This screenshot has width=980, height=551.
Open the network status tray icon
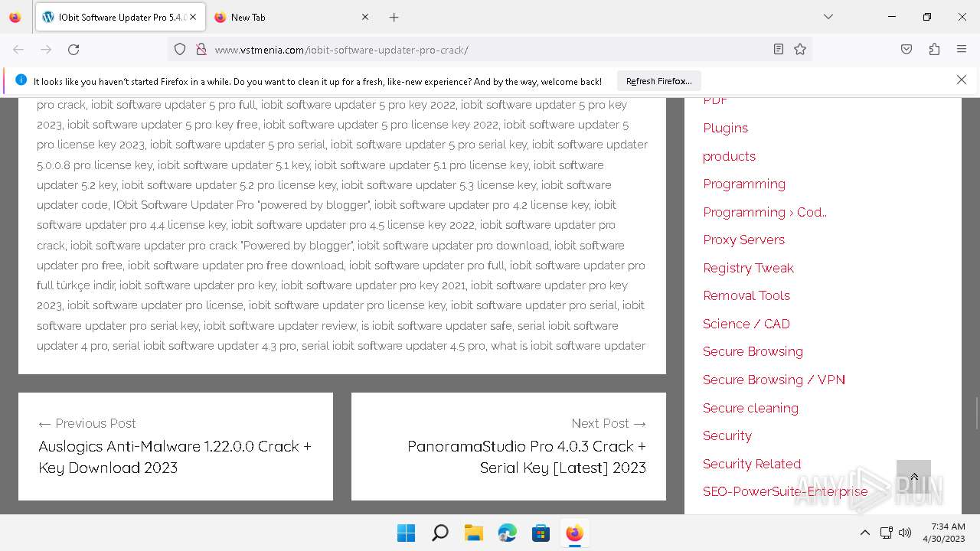point(886,533)
